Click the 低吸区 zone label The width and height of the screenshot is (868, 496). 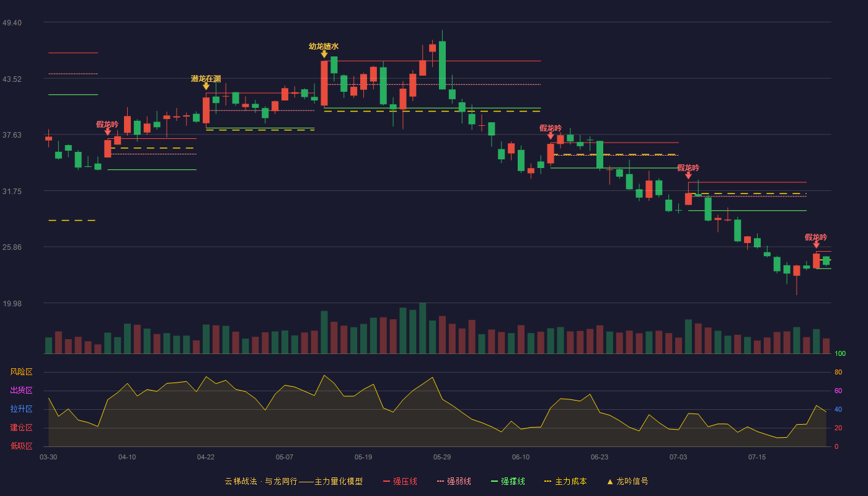pyautogui.click(x=21, y=446)
